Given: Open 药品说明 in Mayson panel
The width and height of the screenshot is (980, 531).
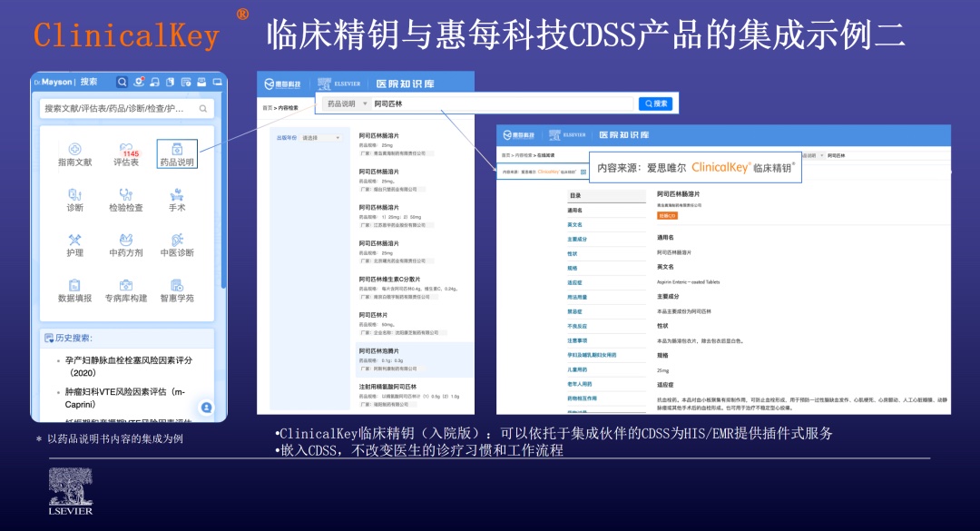Looking at the screenshot, I should 177,154.
